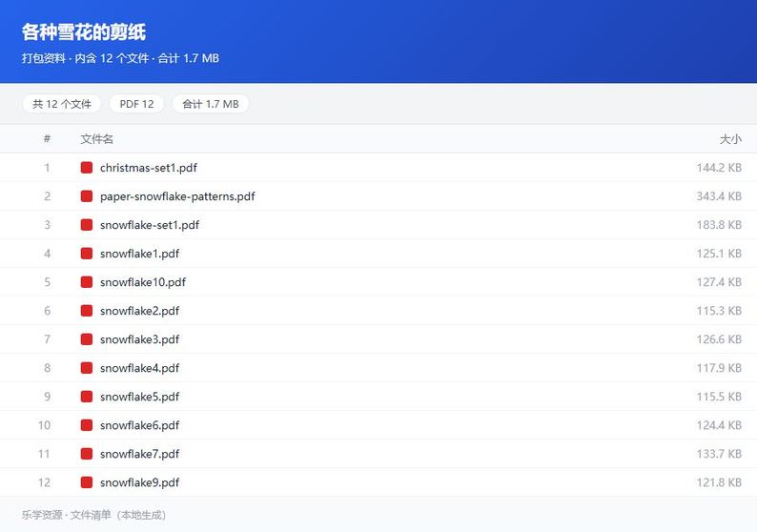The width and height of the screenshot is (757, 532).
Task: Click the PDF icon beside snowflake2.pdf
Action: tap(87, 311)
